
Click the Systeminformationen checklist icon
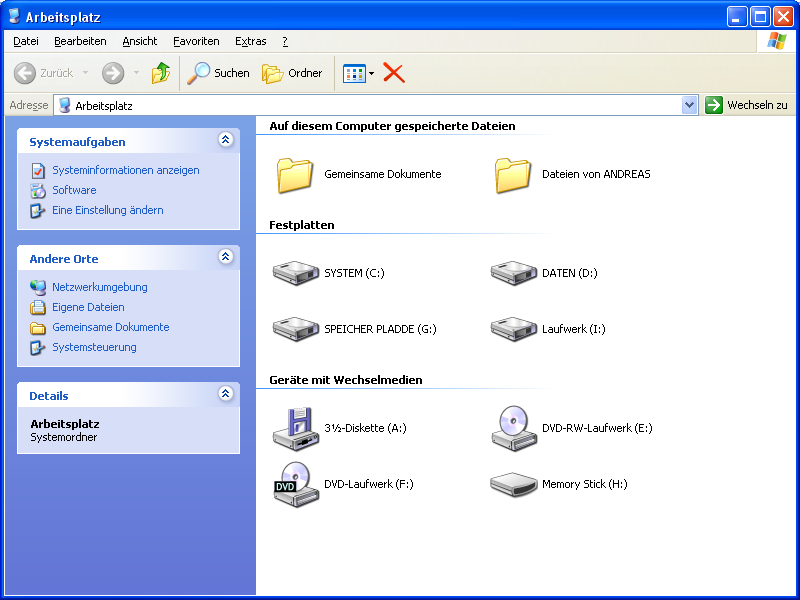point(38,170)
